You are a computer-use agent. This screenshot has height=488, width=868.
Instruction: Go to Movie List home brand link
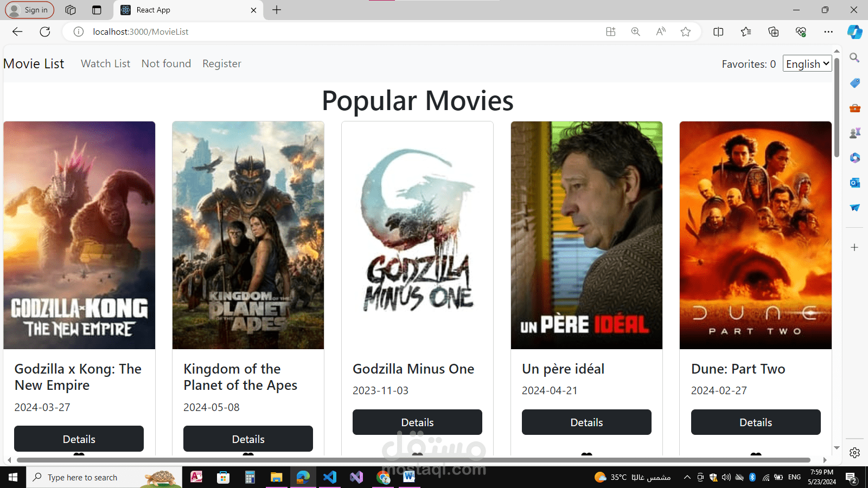[34, 63]
